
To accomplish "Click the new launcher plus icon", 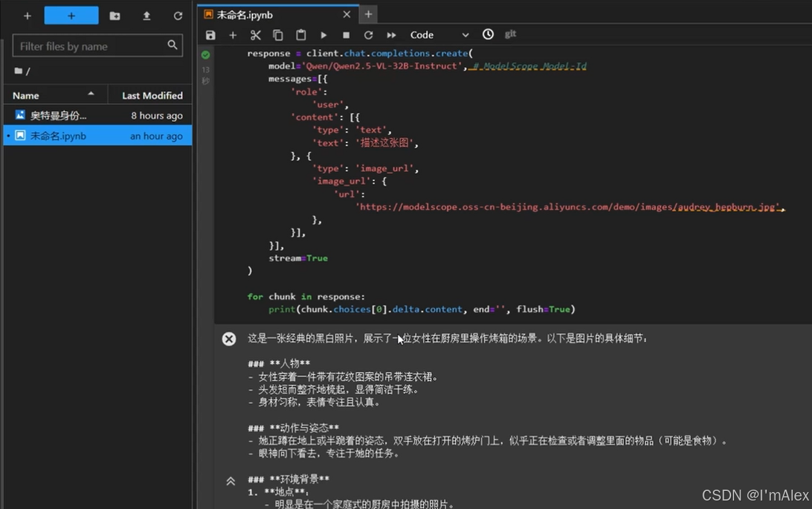I will click(x=27, y=16).
